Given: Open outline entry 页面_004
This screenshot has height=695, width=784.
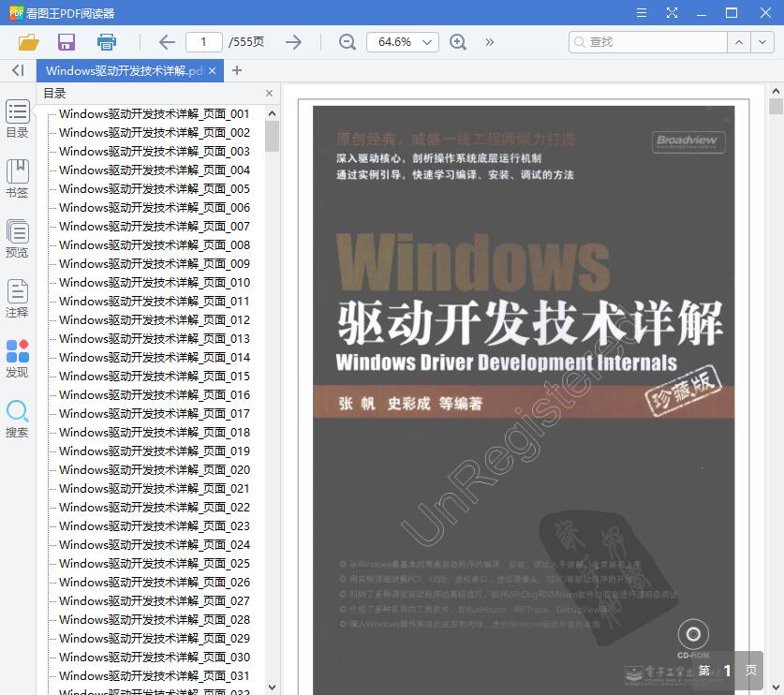Looking at the screenshot, I should [x=154, y=170].
